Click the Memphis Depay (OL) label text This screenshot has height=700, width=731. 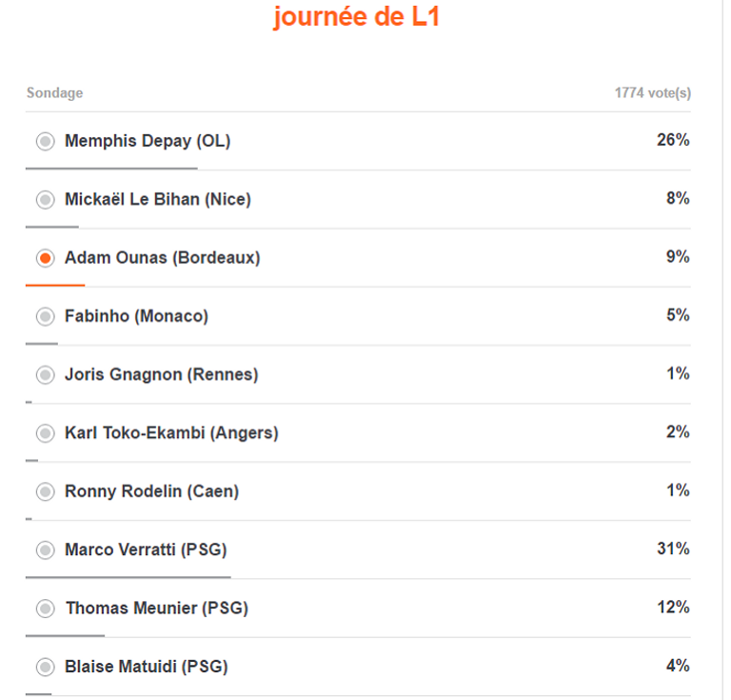[x=148, y=142]
